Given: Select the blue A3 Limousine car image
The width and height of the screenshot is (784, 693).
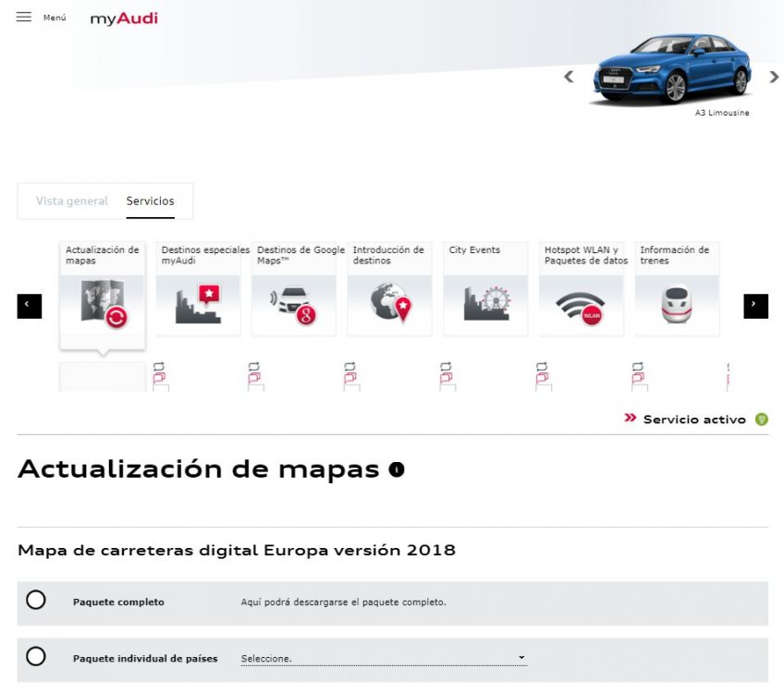Looking at the screenshot, I should [672, 69].
